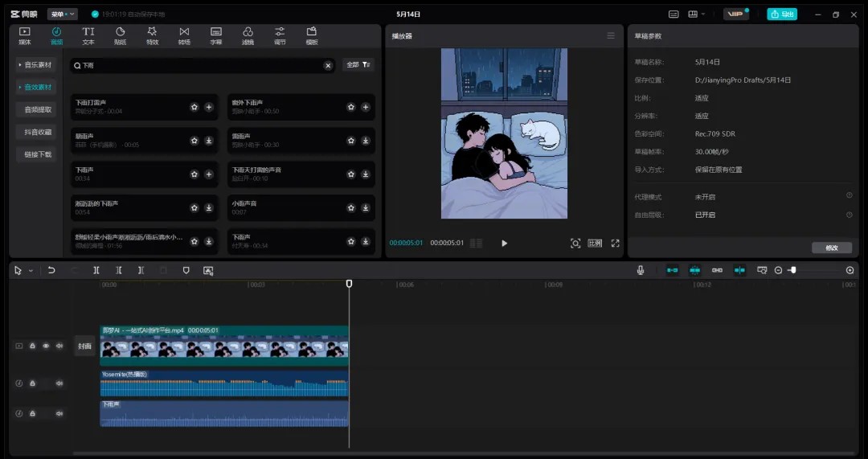
Task: Open the 封面 cover button
Action: pos(84,346)
